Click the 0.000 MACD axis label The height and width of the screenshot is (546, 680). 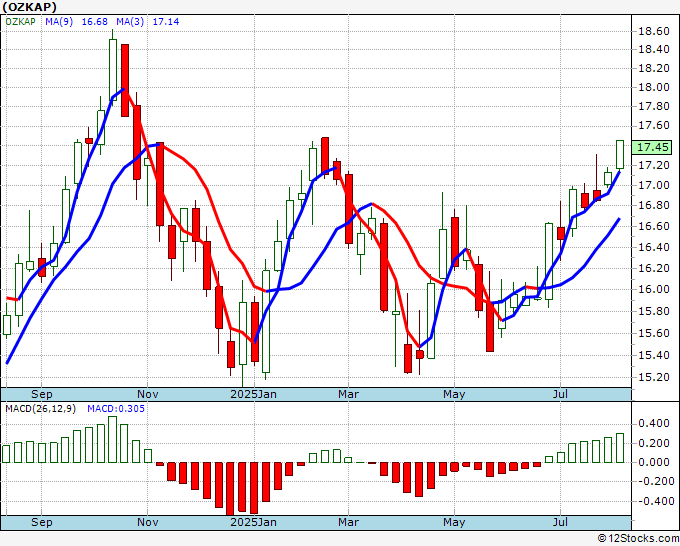tap(654, 462)
